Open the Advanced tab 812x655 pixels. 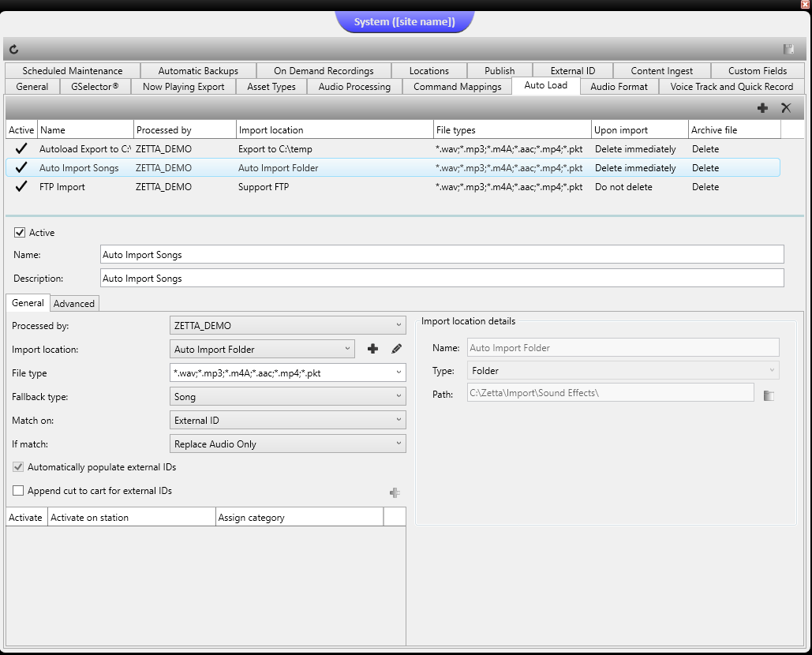(74, 304)
